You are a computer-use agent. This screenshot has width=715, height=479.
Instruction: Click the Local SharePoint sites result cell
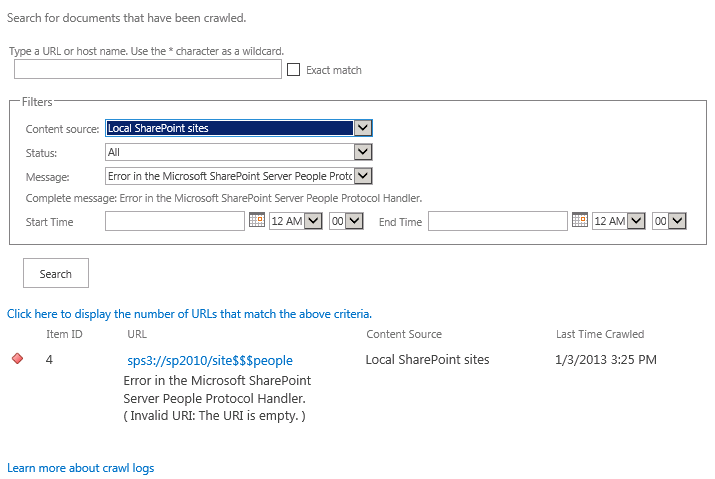point(427,360)
